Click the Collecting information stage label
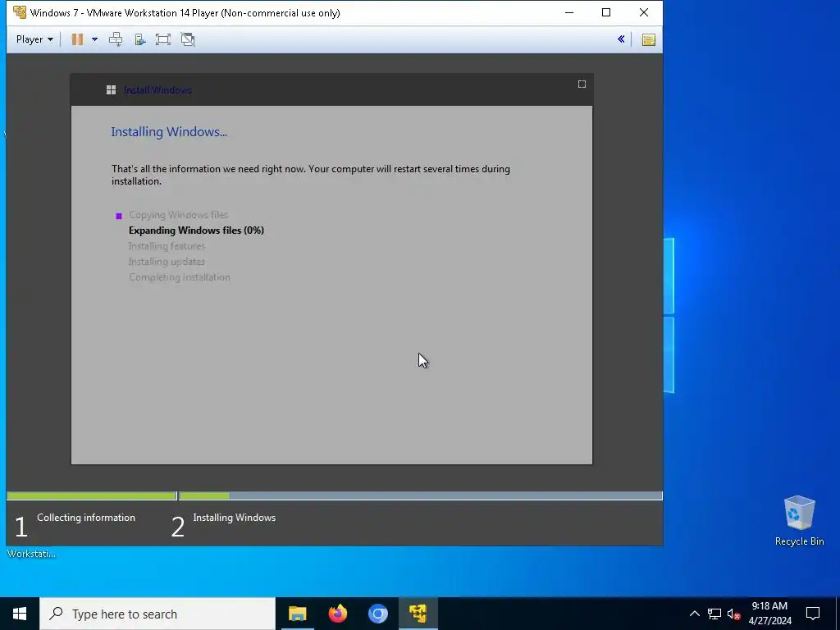Screen dimensions: 840x630 coord(86,518)
